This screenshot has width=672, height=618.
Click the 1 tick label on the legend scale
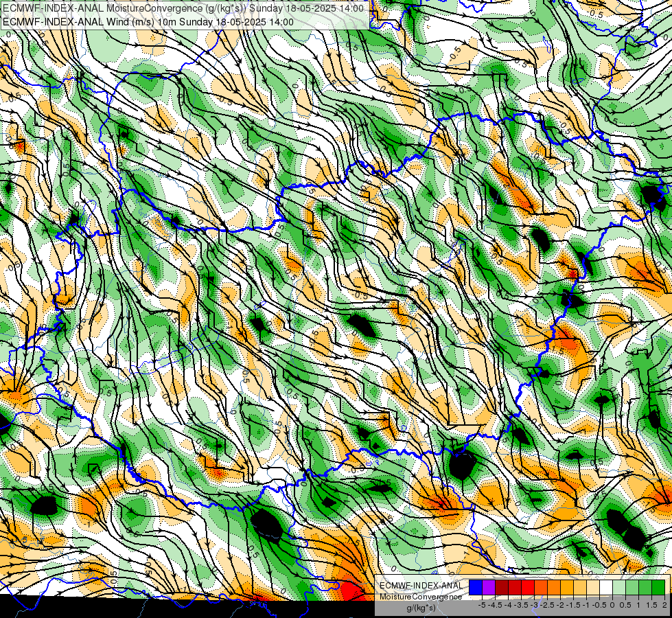pos(638,605)
